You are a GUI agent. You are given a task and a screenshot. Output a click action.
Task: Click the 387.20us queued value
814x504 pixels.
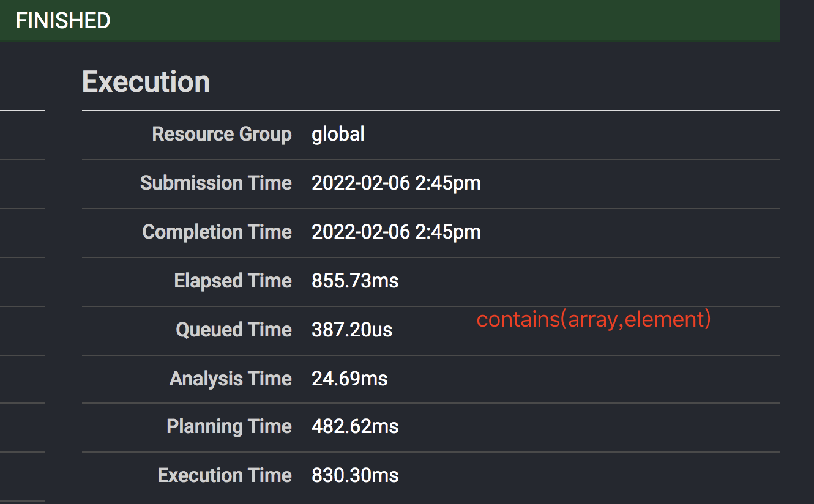pos(352,330)
